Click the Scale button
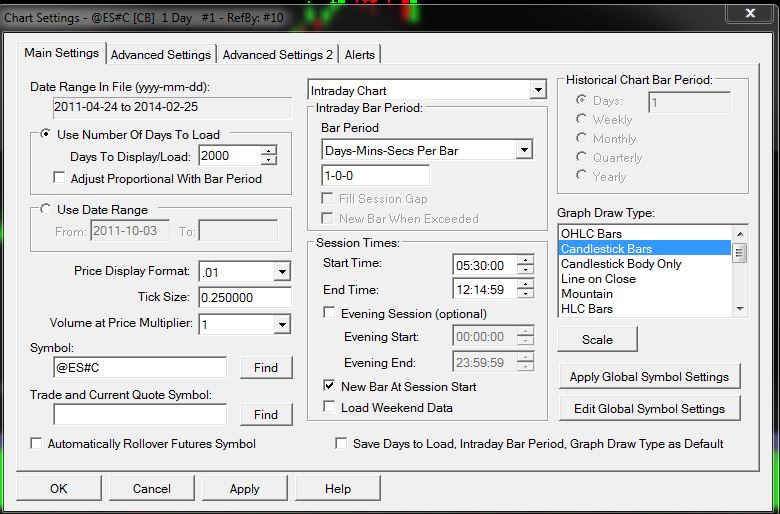The width and height of the screenshot is (780, 514). [x=597, y=339]
